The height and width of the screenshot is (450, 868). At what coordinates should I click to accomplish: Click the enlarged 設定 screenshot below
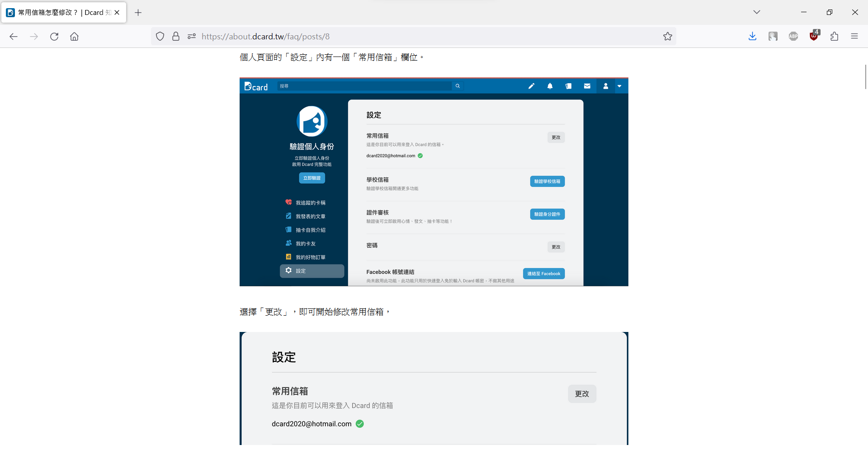tap(434, 389)
